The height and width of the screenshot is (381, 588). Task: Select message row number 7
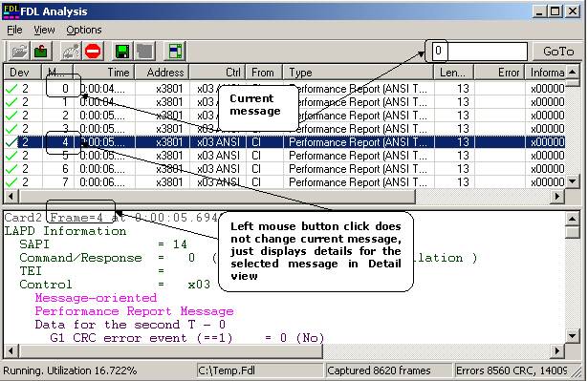[x=284, y=182]
